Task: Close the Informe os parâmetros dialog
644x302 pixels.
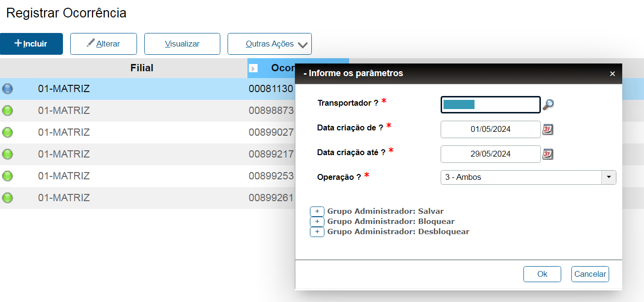Action: (x=613, y=74)
